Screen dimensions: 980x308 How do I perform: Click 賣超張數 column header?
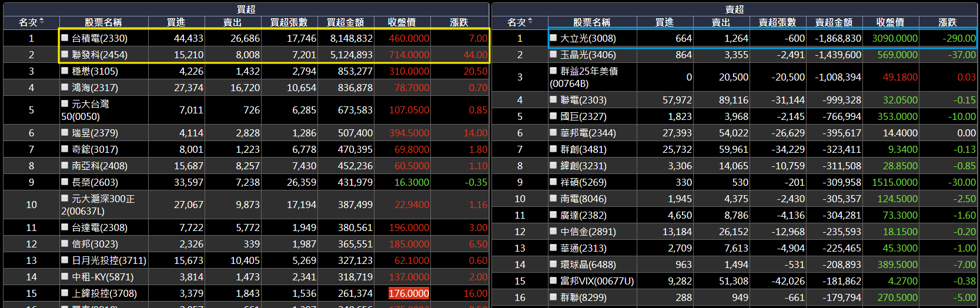coord(778,22)
